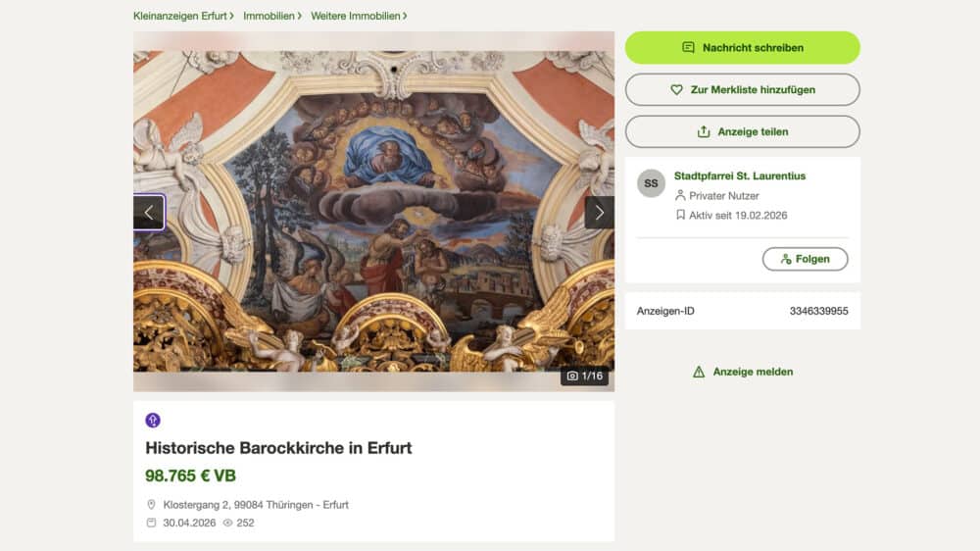Open Immobilien breadcrumb category
This screenshot has width=980, height=551.
(x=269, y=16)
